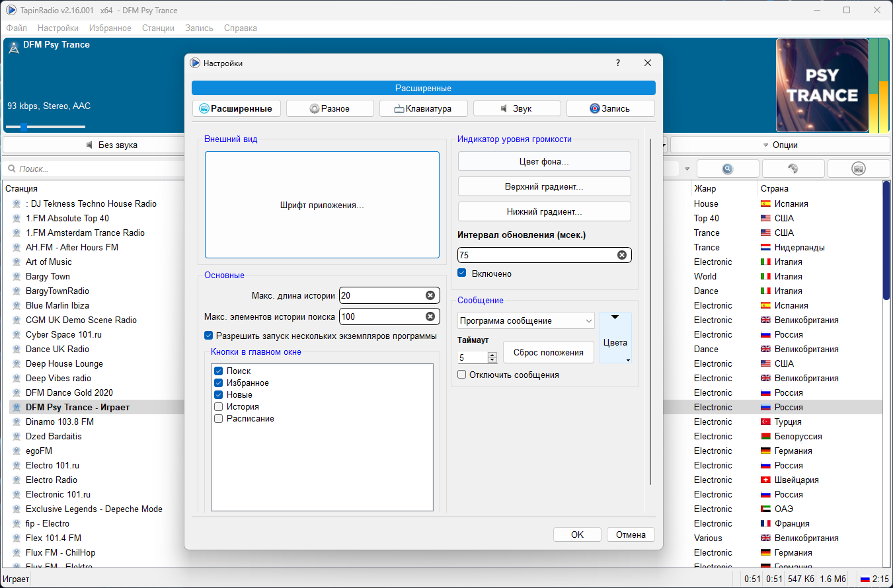Click the 'Сброс положения' button

pyautogui.click(x=549, y=352)
